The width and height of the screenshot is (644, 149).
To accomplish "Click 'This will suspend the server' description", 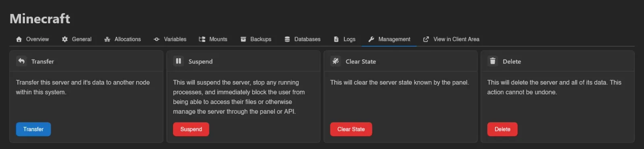I will coord(239,97).
